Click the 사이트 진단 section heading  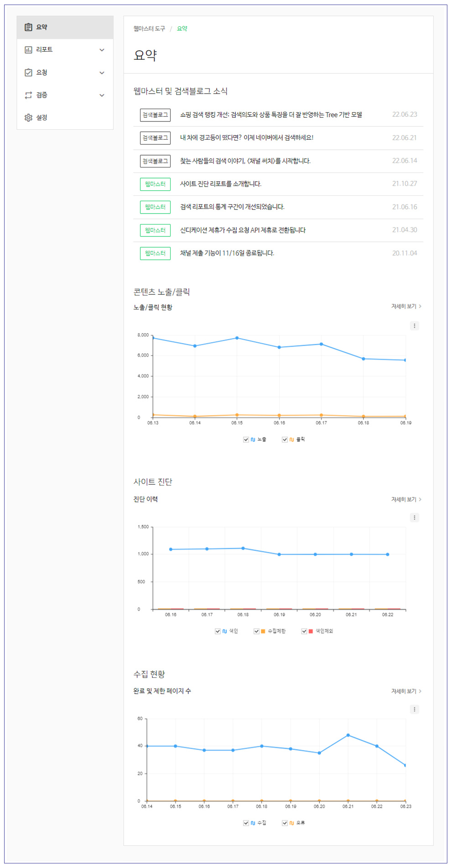click(x=153, y=482)
